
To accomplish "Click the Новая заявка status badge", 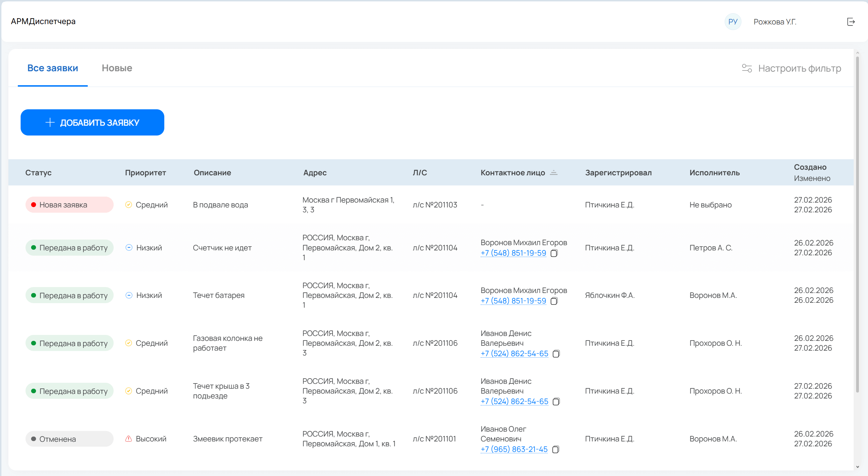I will [69, 205].
